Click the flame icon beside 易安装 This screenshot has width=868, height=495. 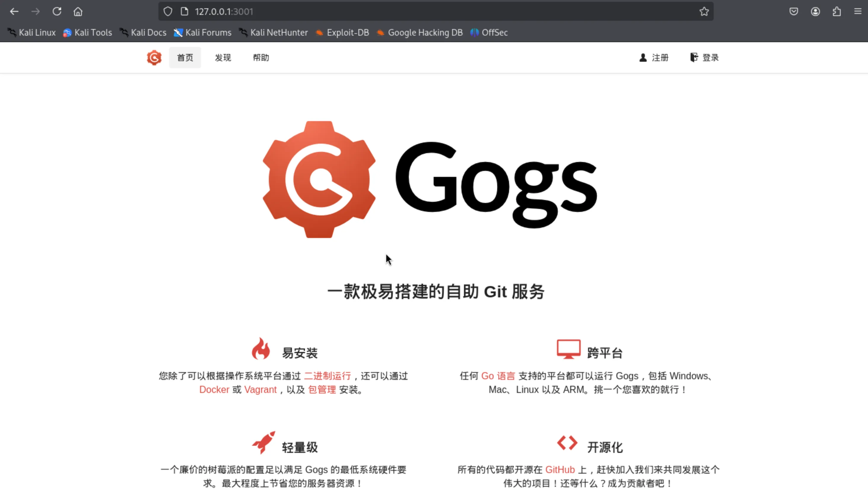[x=261, y=348]
